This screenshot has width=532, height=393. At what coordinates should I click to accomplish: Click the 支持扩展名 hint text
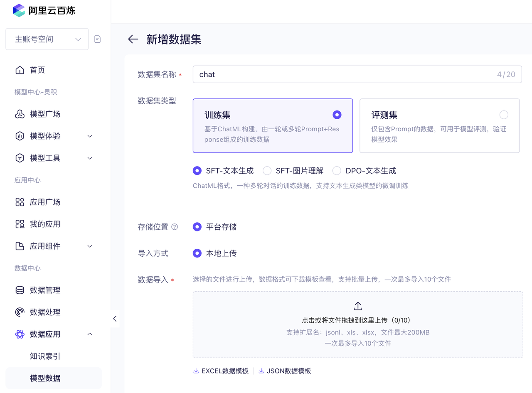click(x=358, y=332)
